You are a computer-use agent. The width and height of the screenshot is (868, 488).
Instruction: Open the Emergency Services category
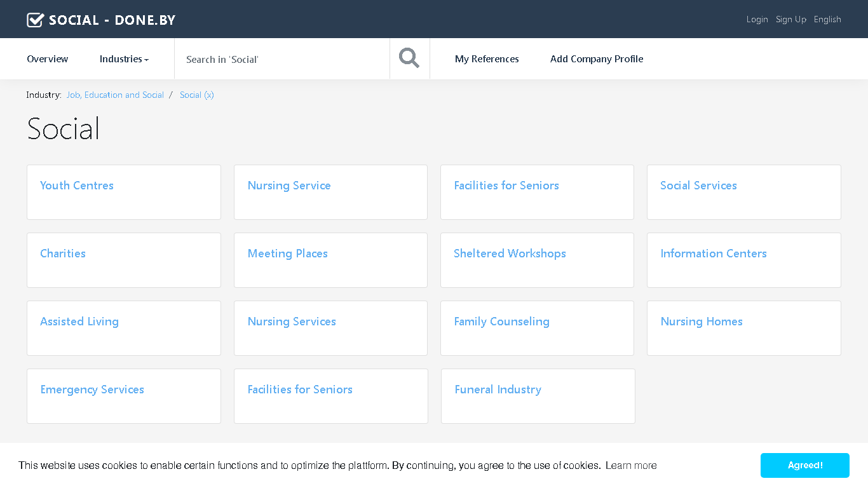124,396
